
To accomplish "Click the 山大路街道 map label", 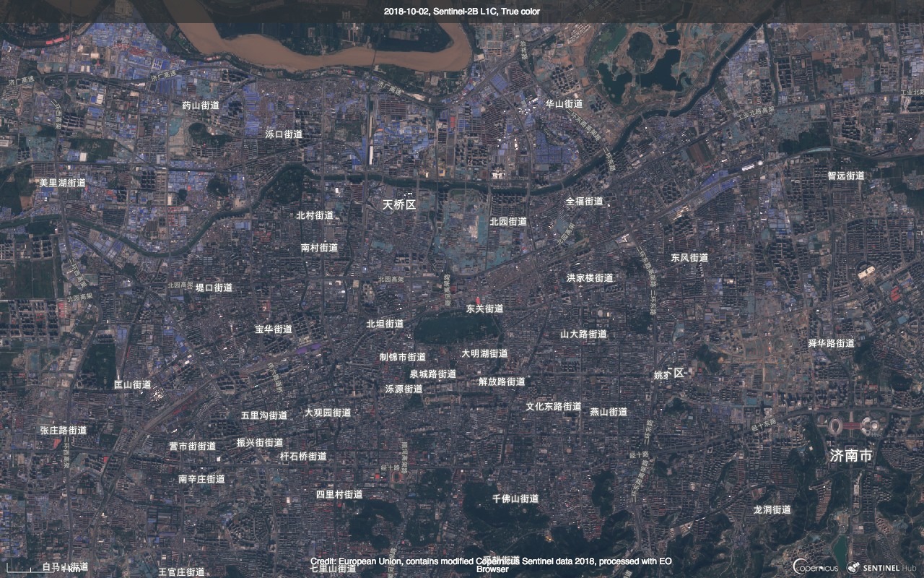I will click(x=584, y=335).
